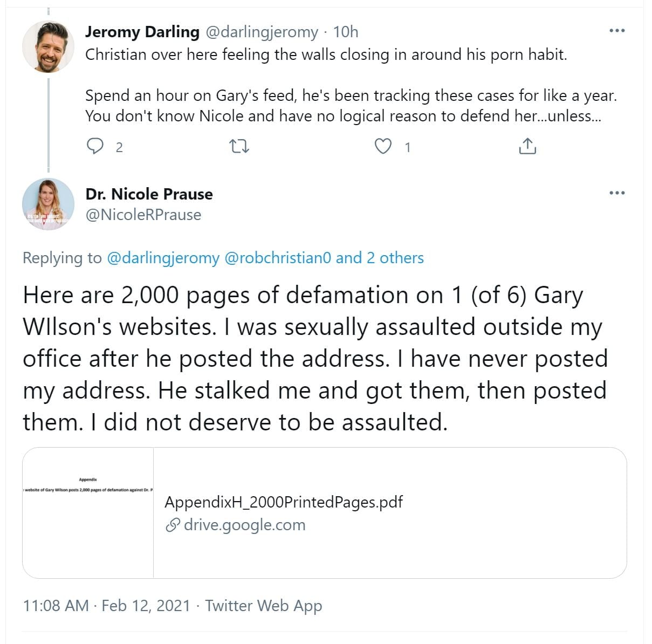Open the @NicoleRPrause handle
This screenshot has height=644, width=652.
pos(143,215)
